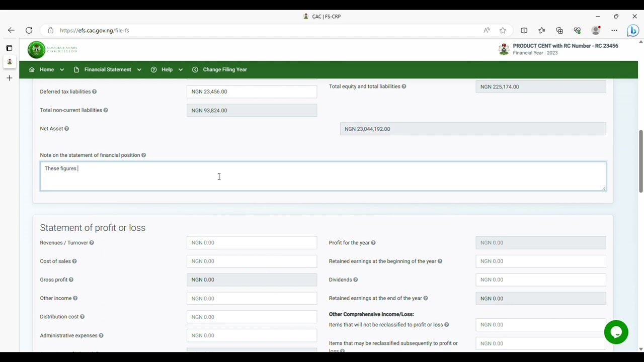Click the browser address bar URL
The width and height of the screenshot is (644, 362).
pyautogui.click(x=94, y=30)
